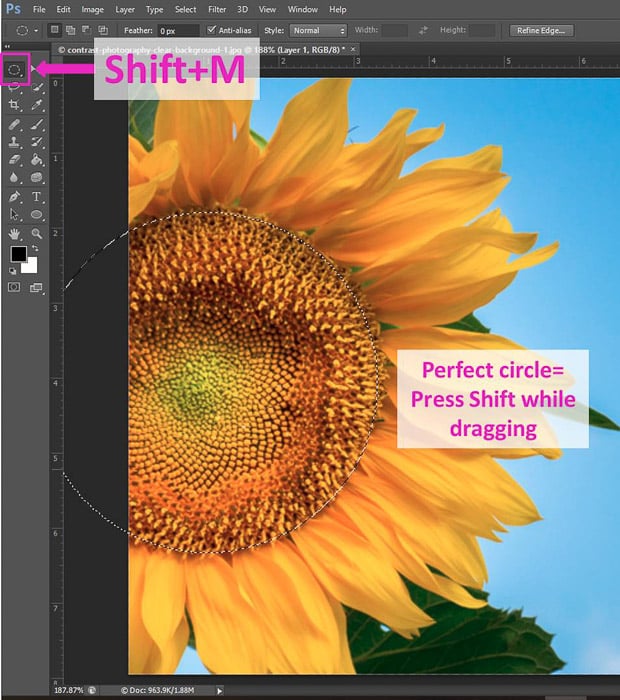Open the Layer menu
Image resolution: width=620 pixels, height=700 pixels.
pos(125,9)
